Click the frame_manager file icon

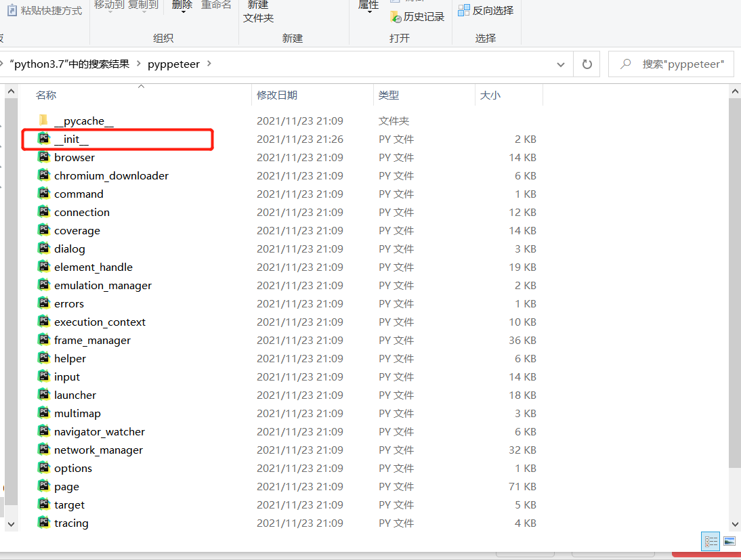coord(44,340)
